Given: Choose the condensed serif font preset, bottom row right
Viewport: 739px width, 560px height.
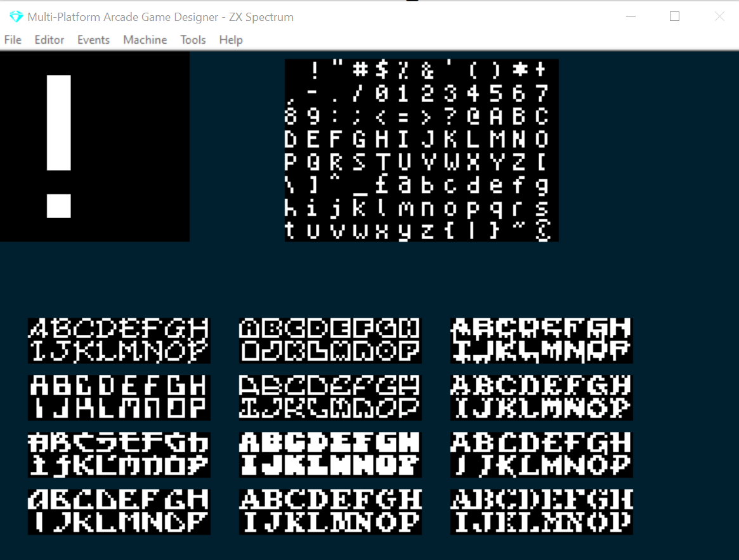Looking at the screenshot, I should (542, 511).
